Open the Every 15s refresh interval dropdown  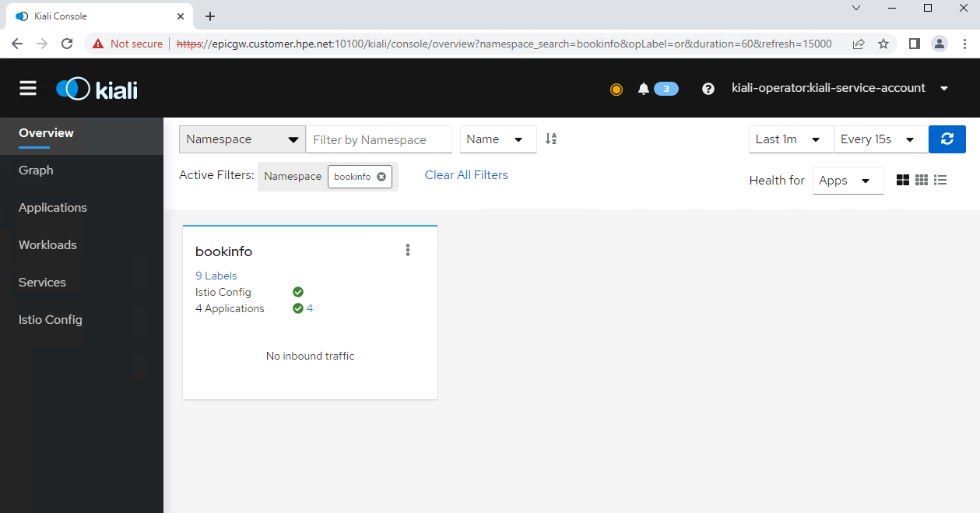click(881, 139)
